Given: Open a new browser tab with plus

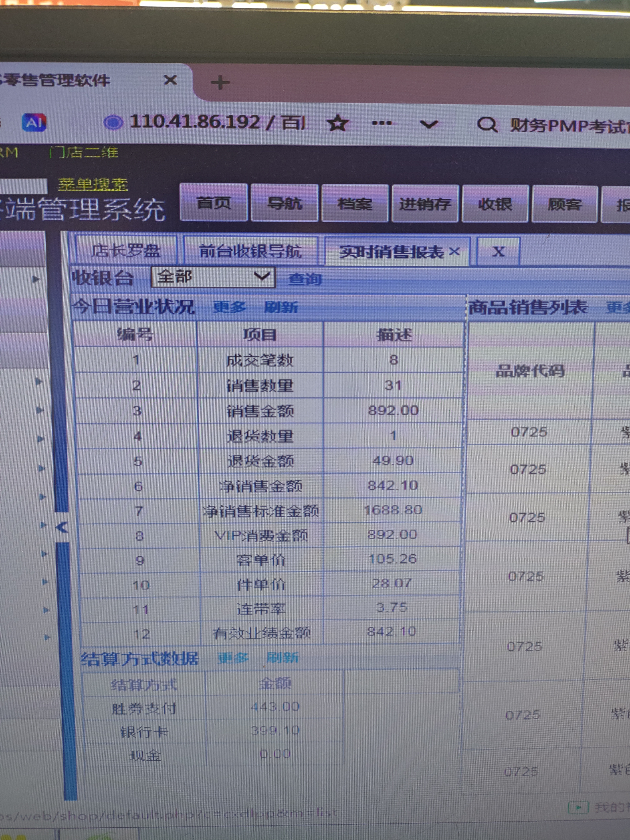Looking at the screenshot, I should click(x=220, y=82).
